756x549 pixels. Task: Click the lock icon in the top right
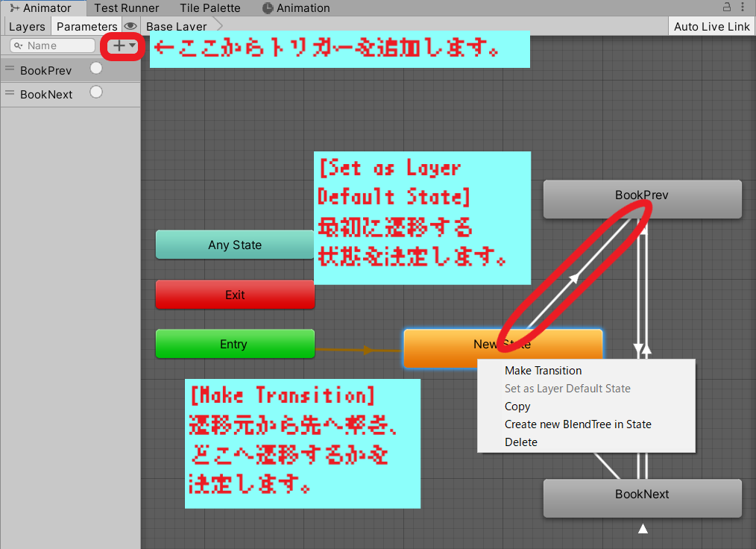(x=725, y=6)
